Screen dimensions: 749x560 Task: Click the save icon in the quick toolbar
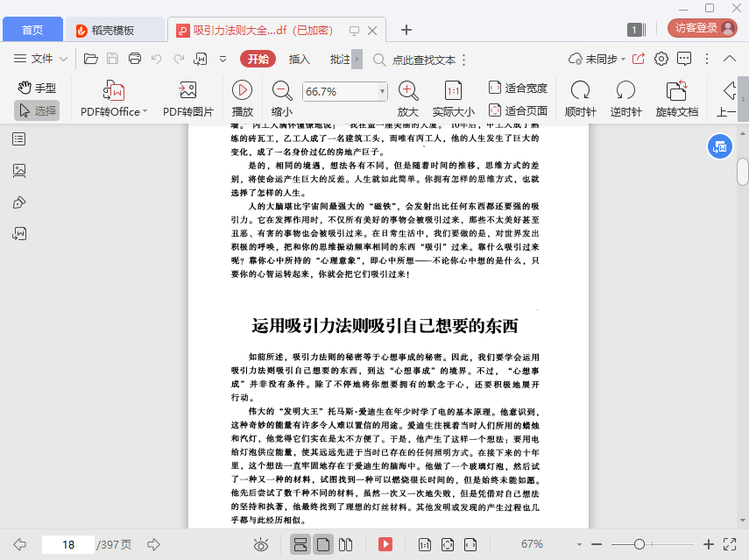click(x=113, y=59)
